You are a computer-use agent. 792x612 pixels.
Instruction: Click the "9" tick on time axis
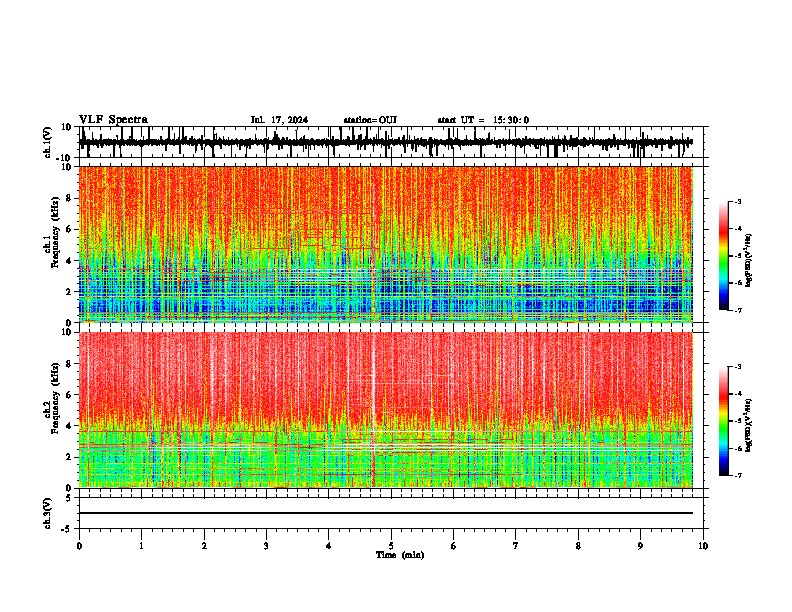point(640,546)
